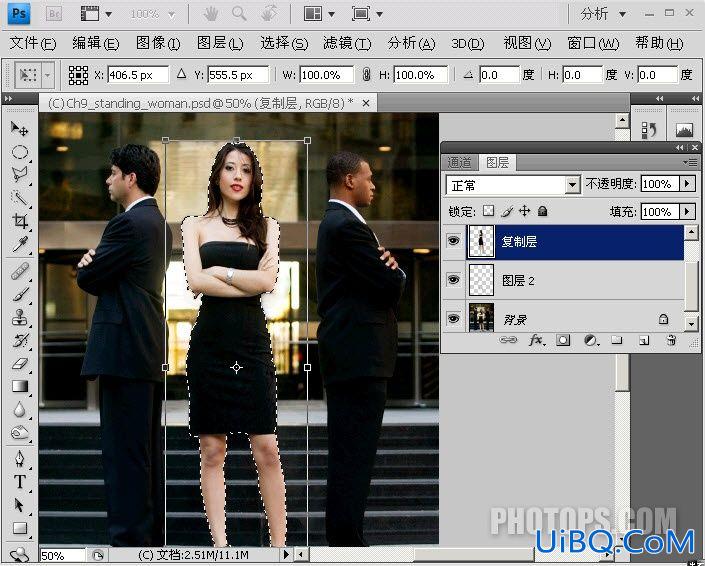Select the Sponge tool

point(19,432)
